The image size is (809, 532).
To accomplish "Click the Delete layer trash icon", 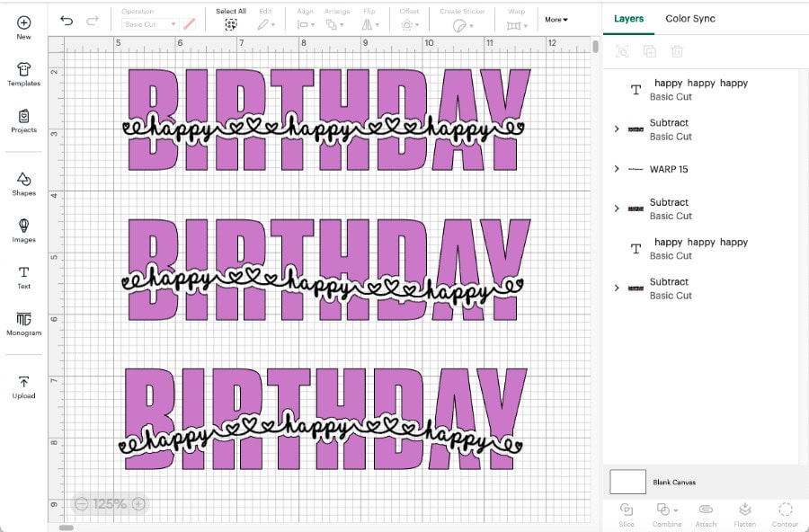I will [x=677, y=51].
